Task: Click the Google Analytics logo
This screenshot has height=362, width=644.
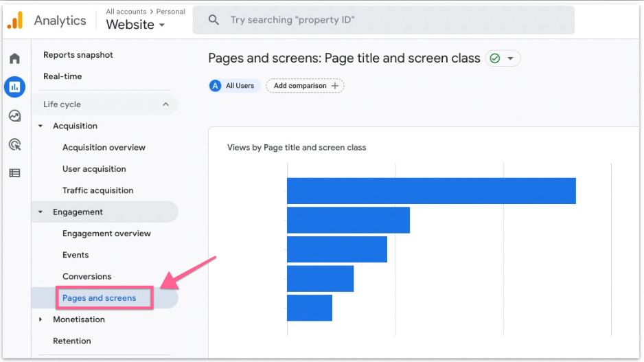Action: (x=15, y=21)
